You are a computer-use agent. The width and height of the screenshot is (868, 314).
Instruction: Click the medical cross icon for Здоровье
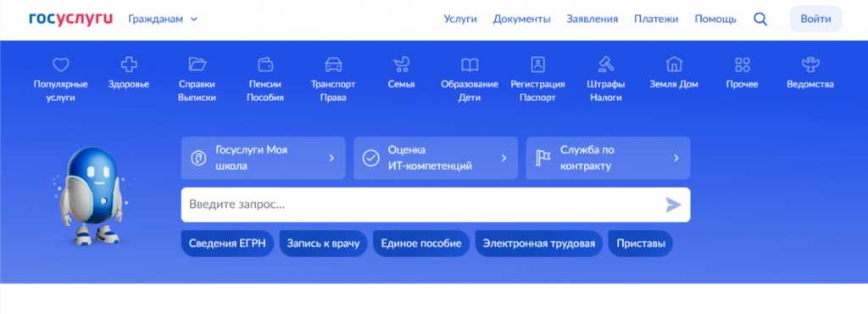pyautogui.click(x=129, y=64)
